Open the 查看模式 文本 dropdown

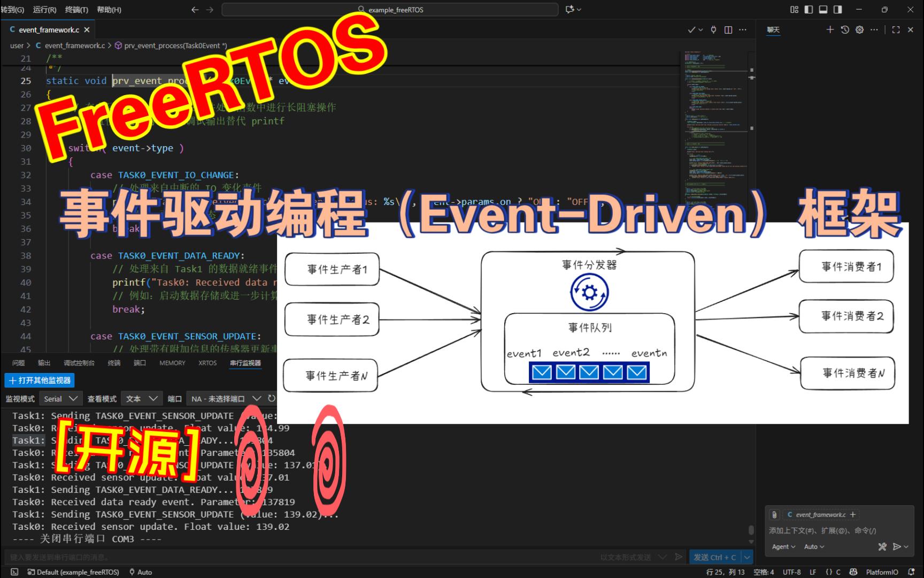(x=142, y=399)
